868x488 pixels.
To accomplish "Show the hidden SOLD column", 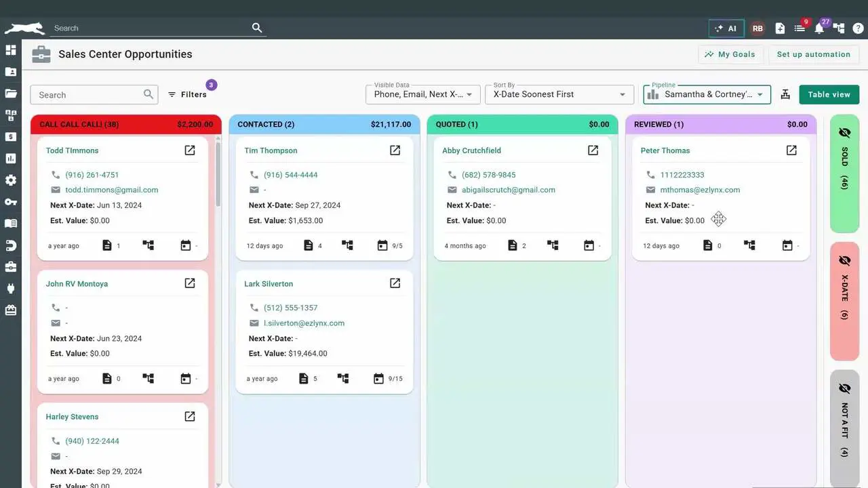I will tap(844, 133).
